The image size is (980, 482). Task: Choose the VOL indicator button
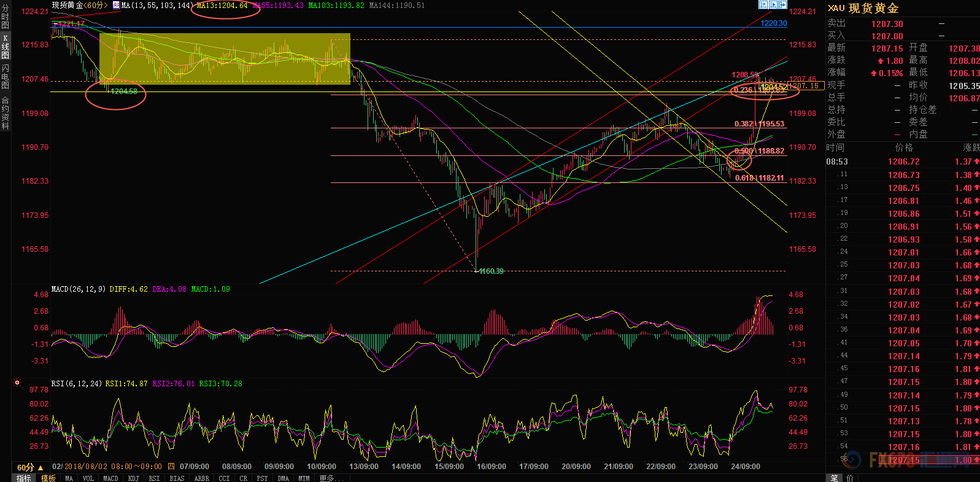click(x=88, y=478)
